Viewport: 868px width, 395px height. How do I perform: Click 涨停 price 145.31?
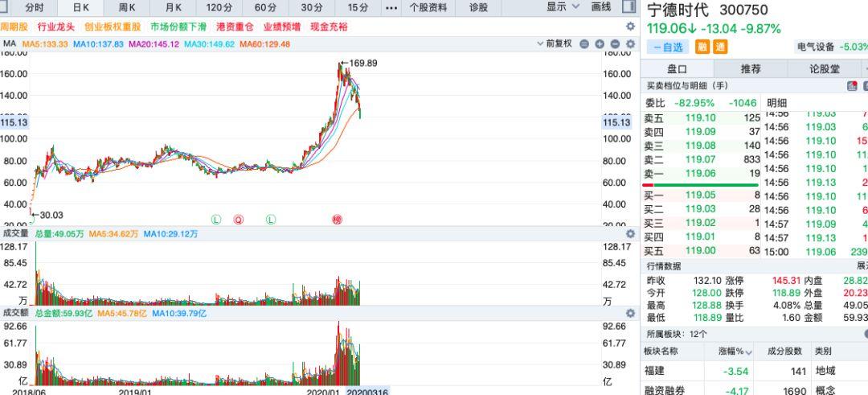coord(786,280)
